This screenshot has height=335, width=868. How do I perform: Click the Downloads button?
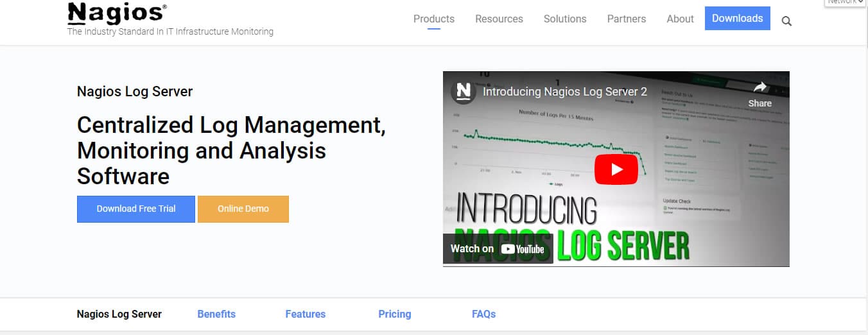coord(737,18)
